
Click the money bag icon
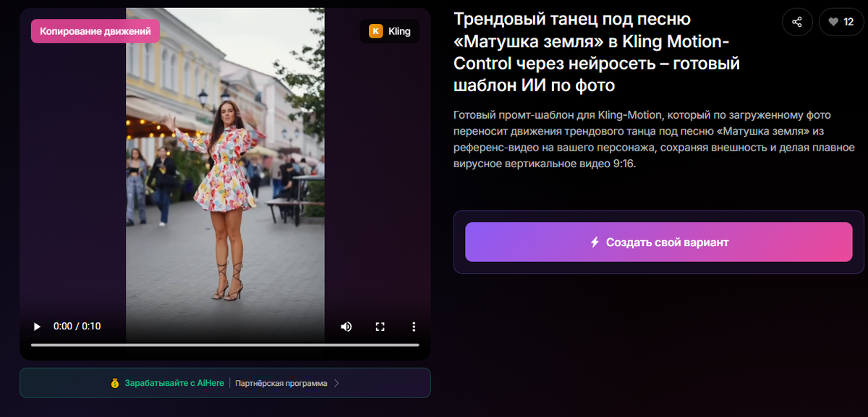pyautogui.click(x=115, y=383)
